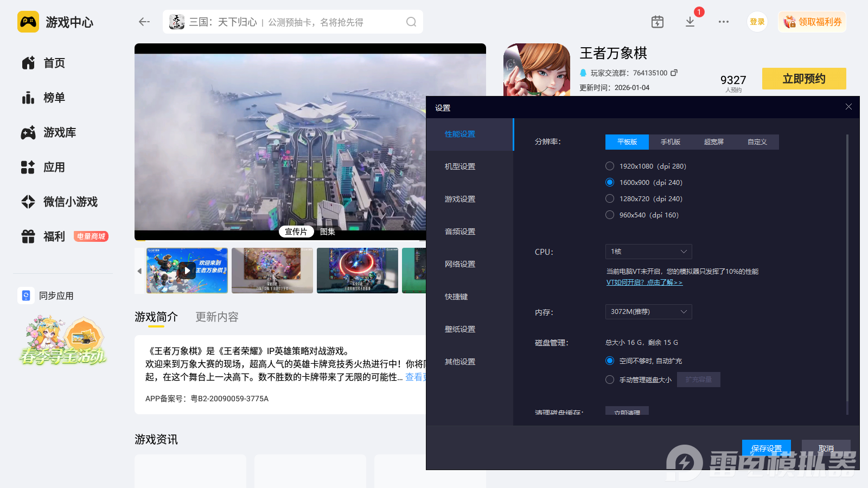The height and width of the screenshot is (488, 868).
Task: Open the VT如何开启? 点击了解>> link
Action: (x=644, y=282)
